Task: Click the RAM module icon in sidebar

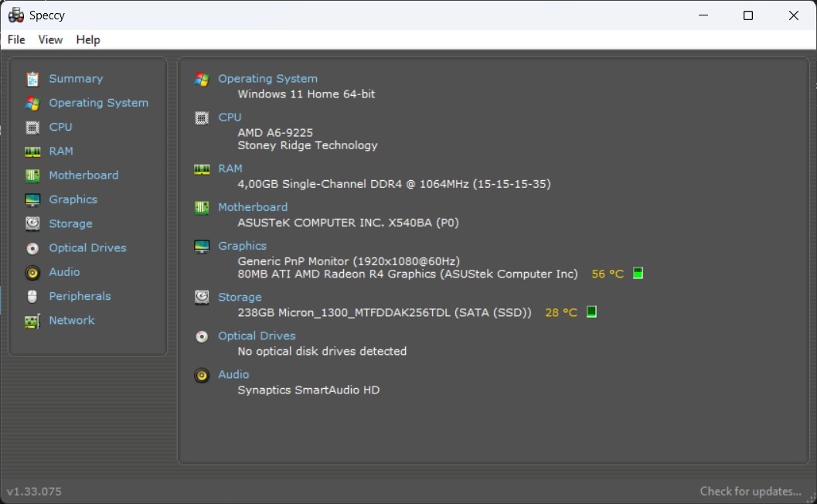Action: [32, 152]
